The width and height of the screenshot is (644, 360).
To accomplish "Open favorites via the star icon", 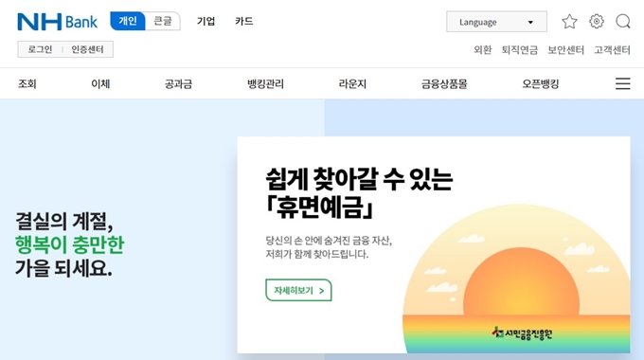I will [x=569, y=22].
